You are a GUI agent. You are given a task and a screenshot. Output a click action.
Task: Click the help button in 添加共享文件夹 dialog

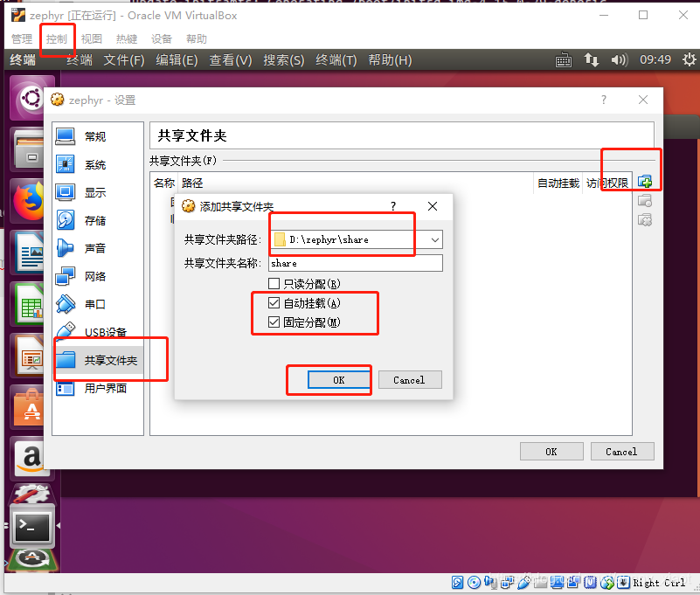coord(393,206)
